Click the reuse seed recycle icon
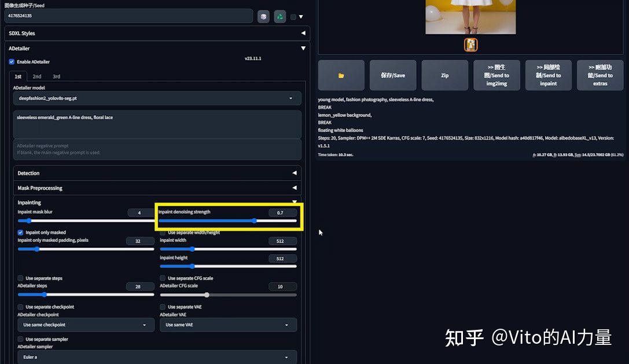Image resolution: width=629 pixels, height=364 pixels. [x=279, y=16]
